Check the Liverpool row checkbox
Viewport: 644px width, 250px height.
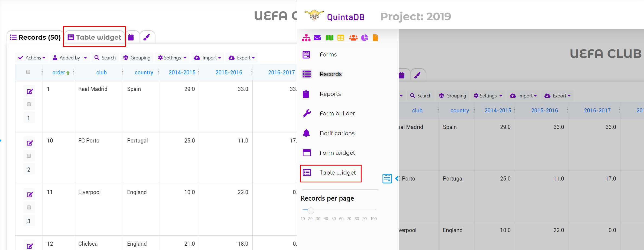click(29, 207)
